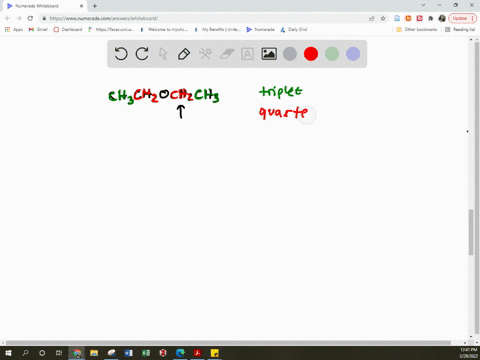480x360 pixels.
Task: Click the undo arrow in whiteboard toolbar
Action: tap(121, 54)
